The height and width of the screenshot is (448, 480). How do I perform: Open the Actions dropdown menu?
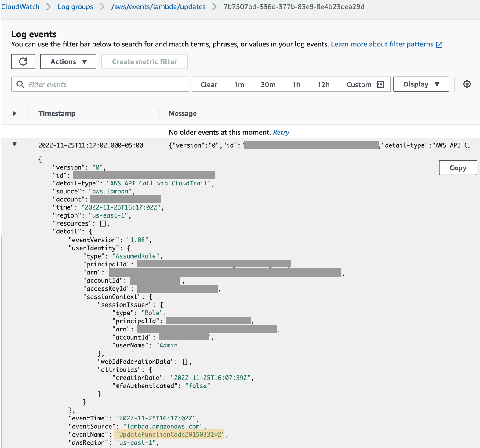tap(68, 62)
